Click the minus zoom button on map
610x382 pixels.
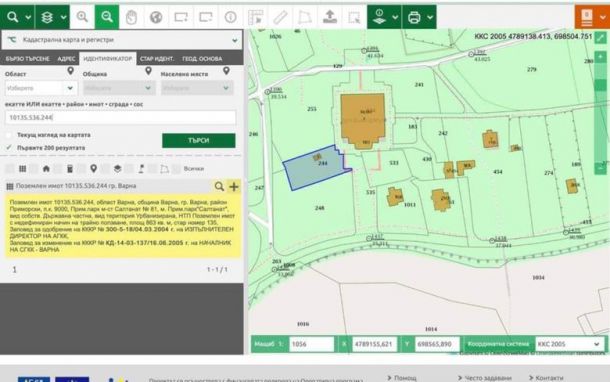click(x=601, y=168)
